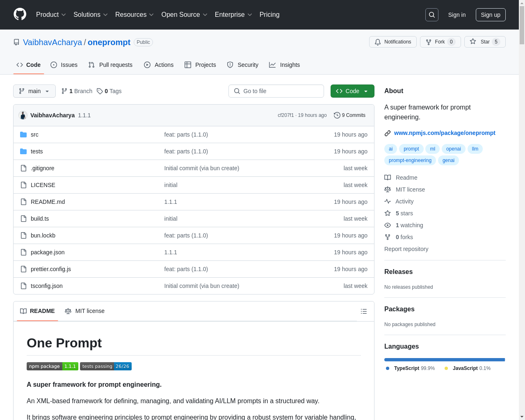Click the src folder icon
Image resolution: width=525 pixels, height=420 pixels.
(23, 135)
